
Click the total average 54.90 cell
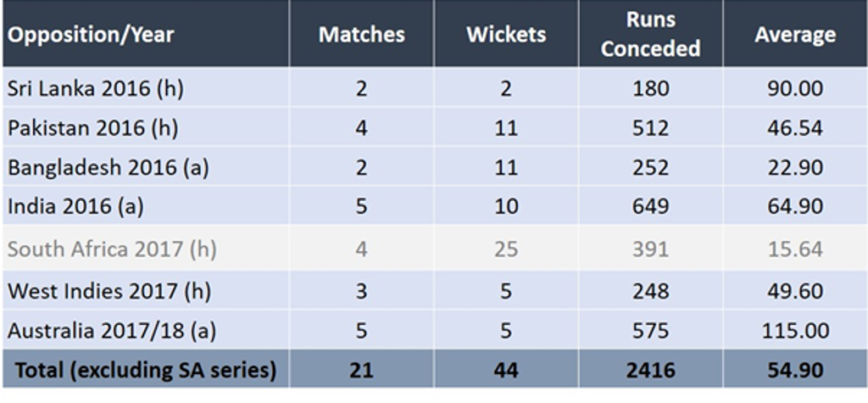click(795, 370)
